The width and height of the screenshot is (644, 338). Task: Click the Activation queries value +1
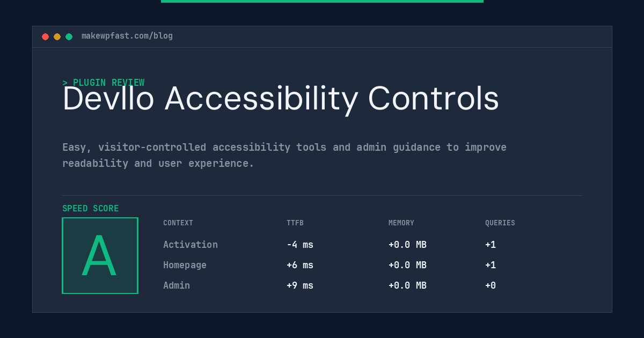click(x=491, y=245)
